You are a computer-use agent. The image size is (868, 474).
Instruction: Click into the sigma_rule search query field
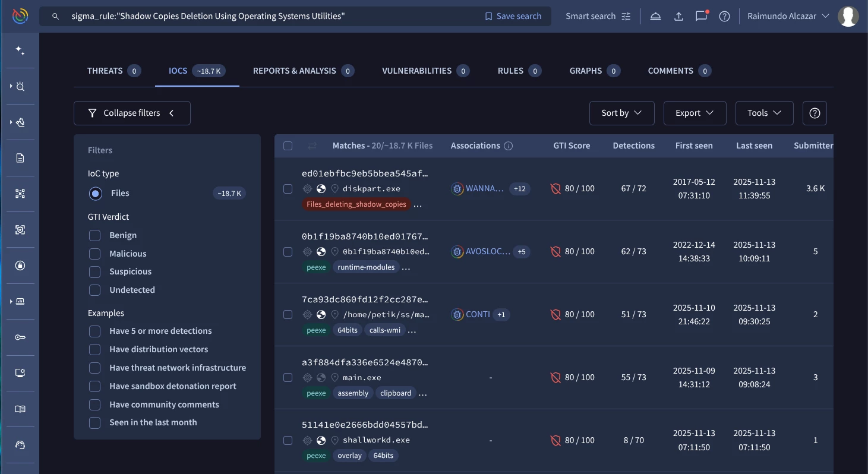tap(272, 17)
